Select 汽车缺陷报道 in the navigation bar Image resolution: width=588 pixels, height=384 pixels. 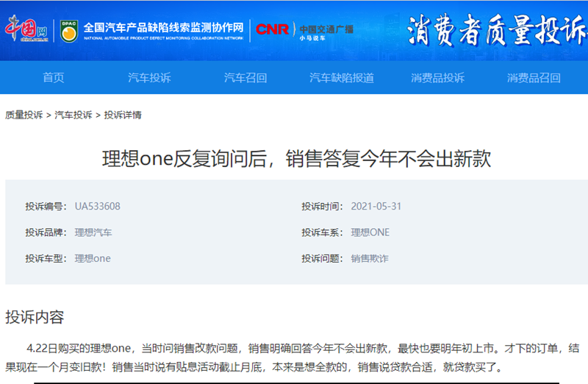341,78
